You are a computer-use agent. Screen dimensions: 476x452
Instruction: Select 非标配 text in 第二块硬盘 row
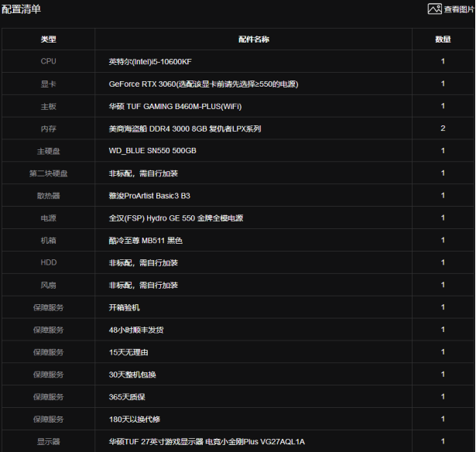143,173
